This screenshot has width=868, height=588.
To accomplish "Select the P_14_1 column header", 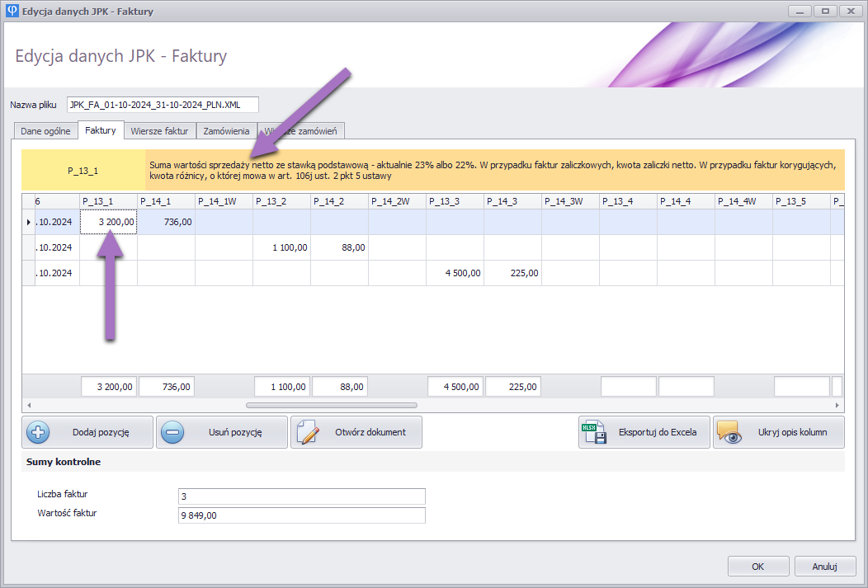I will 166,201.
